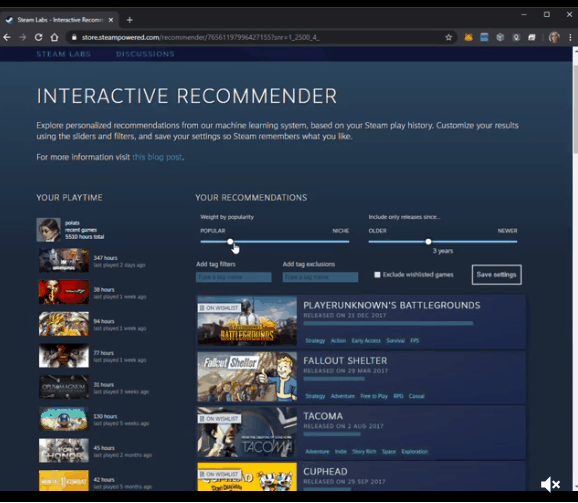Follow the 'this blog post' link
Screen dimensions: 578x503
(157, 157)
